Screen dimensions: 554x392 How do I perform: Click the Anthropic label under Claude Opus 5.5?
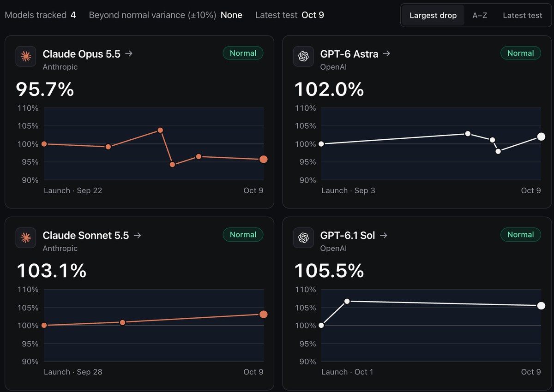[x=60, y=67]
